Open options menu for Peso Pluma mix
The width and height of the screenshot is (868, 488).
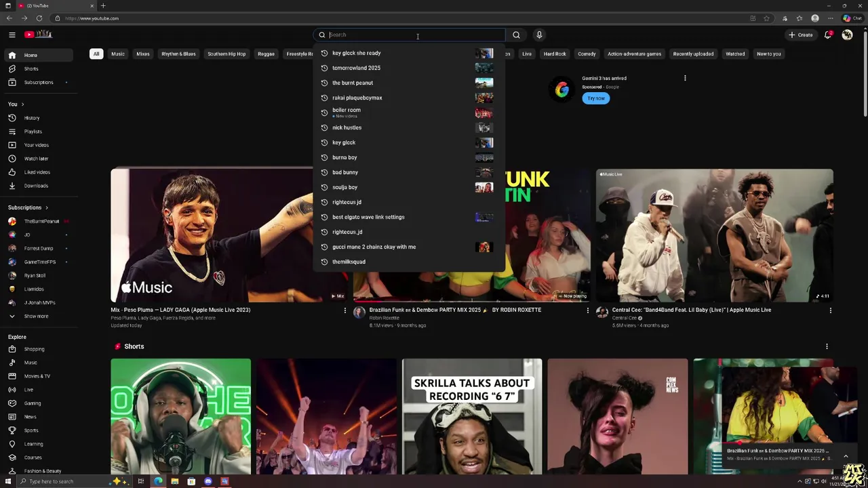click(x=345, y=310)
